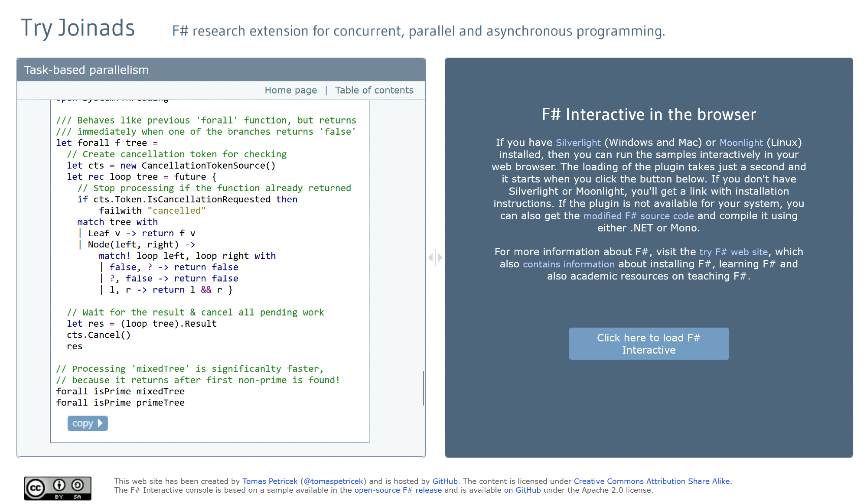Click the Try Joinads site title

click(x=78, y=28)
